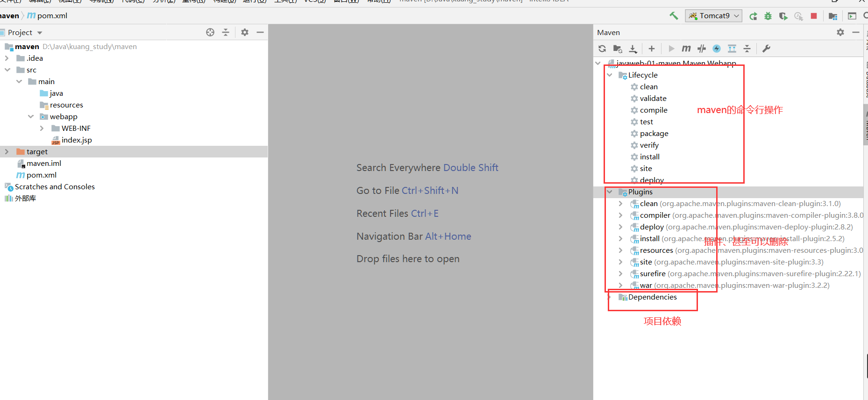Image resolution: width=868 pixels, height=400 pixels.
Task: Collapse all in Maven tool window
Action: tap(747, 49)
